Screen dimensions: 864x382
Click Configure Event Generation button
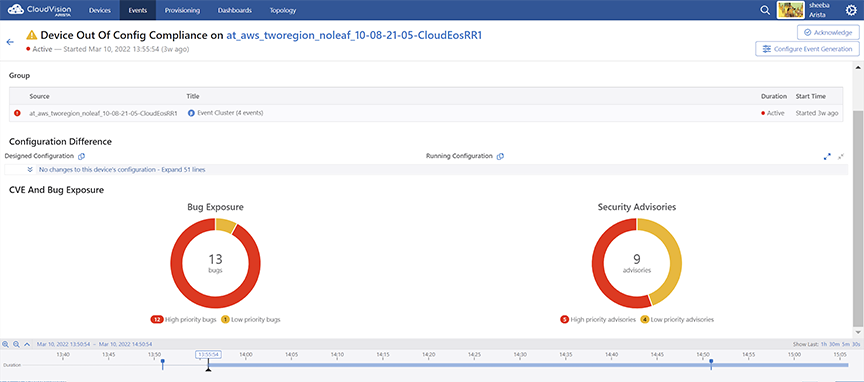click(x=807, y=49)
